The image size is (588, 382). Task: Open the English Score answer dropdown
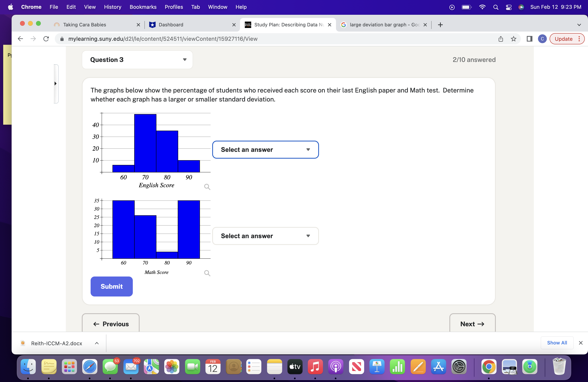click(265, 149)
